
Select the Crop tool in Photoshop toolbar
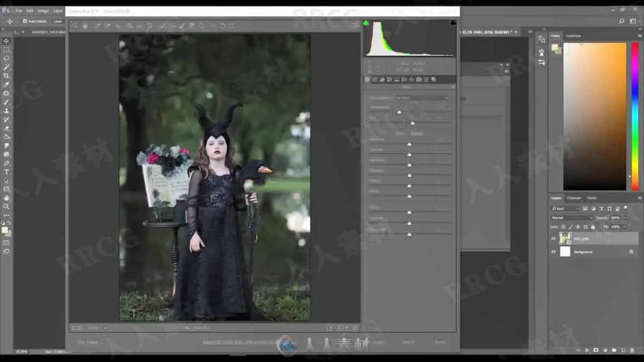click(6, 76)
